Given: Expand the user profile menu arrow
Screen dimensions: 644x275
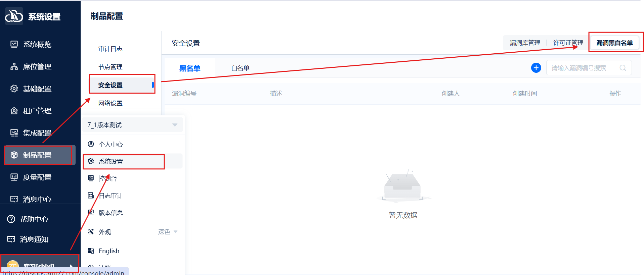Looking at the screenshot, I should tap(71, 266).
